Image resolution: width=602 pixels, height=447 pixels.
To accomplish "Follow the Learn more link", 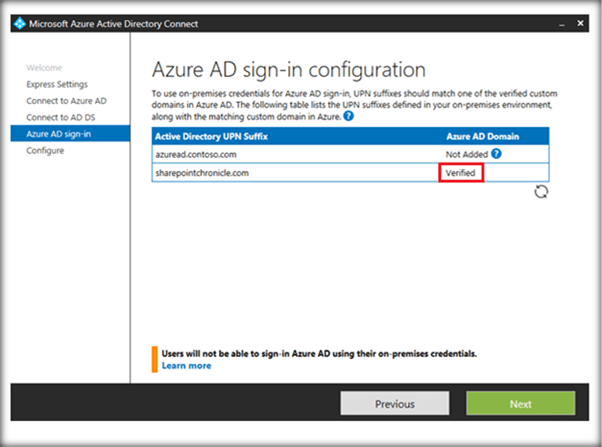I will tap(186, 366).
